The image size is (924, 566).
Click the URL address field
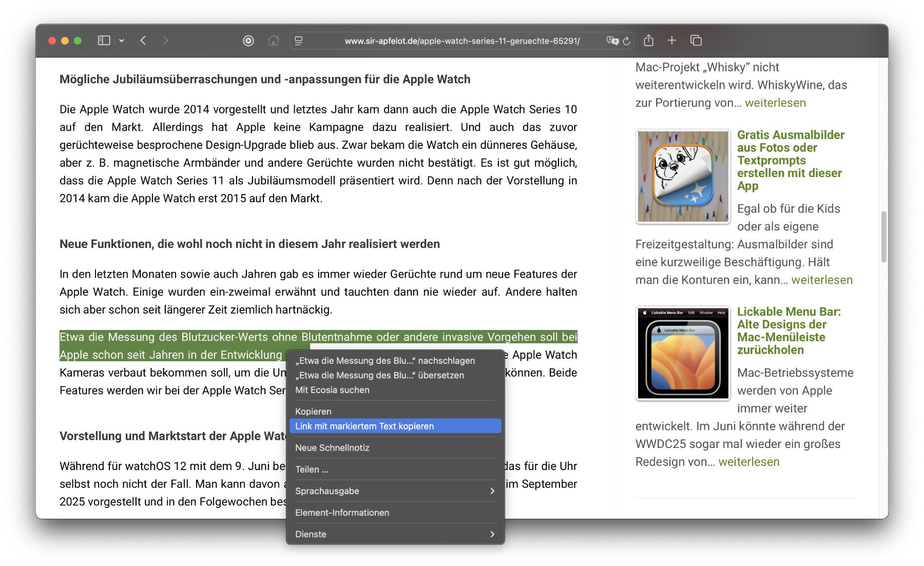(462, 41)
